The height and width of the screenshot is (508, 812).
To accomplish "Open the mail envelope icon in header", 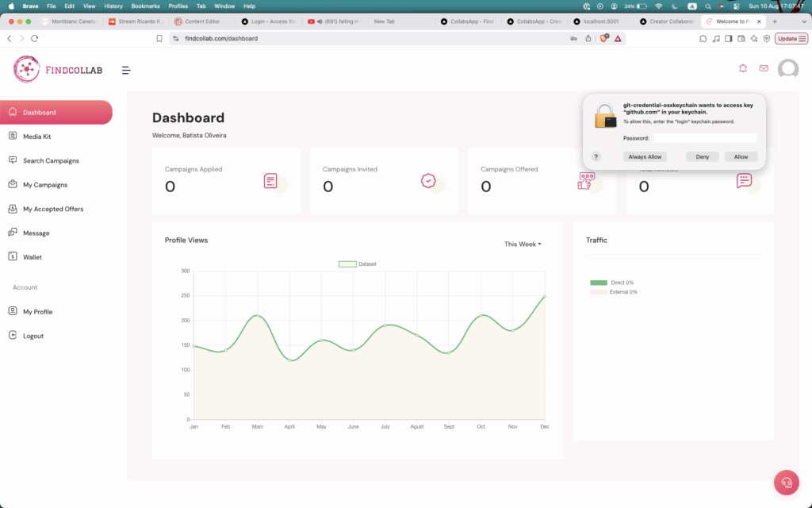I will tap(764, 68).
